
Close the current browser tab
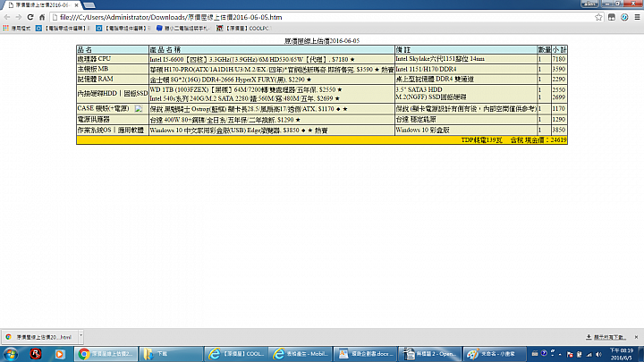pyautogui.click(x=76, y=5)
